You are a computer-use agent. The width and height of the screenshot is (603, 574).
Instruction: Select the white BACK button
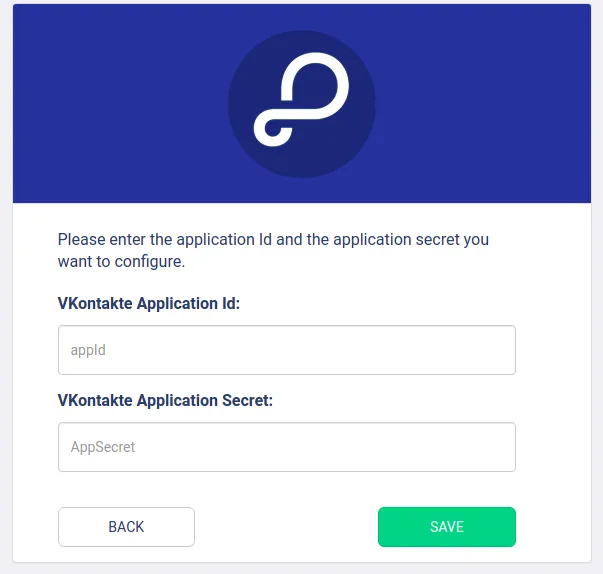(126, 527)
